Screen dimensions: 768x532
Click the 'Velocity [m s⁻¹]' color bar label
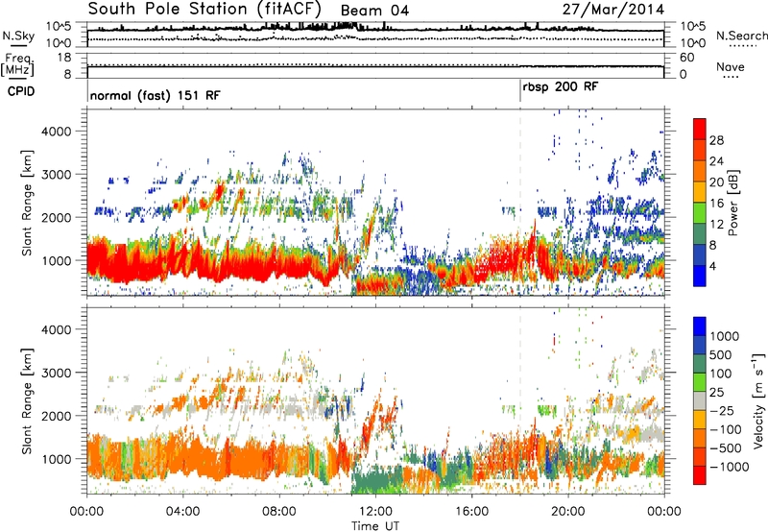click(758, 400)
